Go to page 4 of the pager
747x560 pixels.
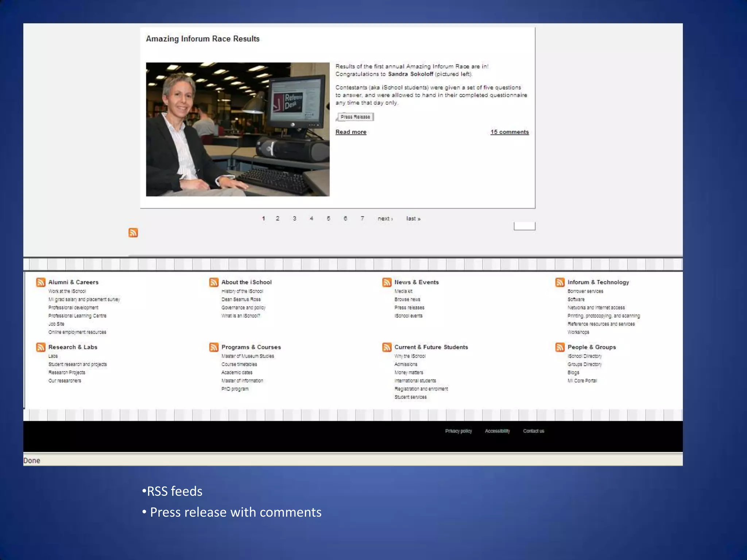311,218
